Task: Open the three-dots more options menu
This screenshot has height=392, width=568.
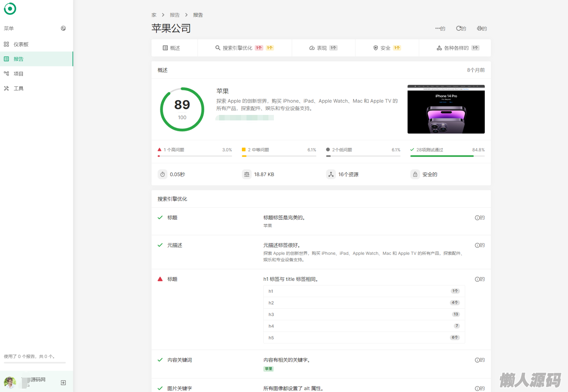Action: (x=438, y=28)
